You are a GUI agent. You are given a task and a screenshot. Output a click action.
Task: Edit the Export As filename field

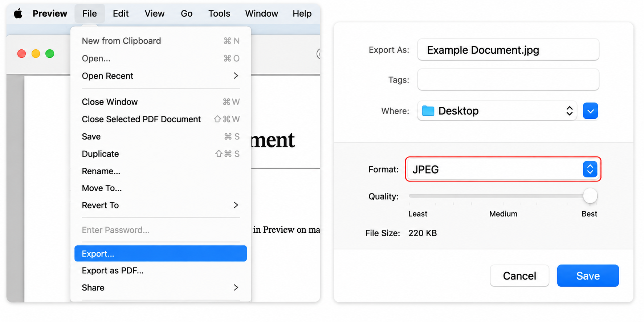point(508,50)
